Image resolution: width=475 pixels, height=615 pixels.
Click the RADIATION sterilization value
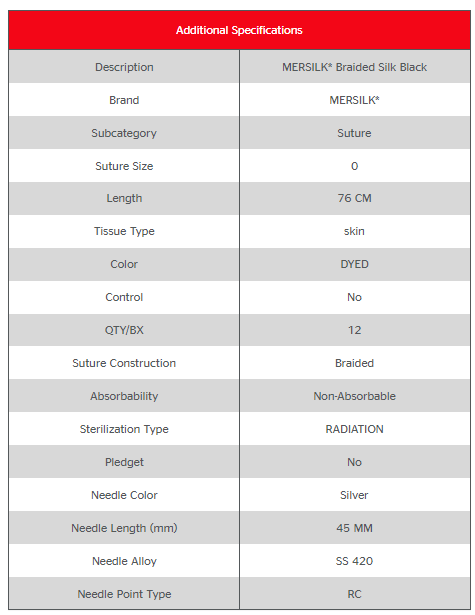(354, 429)
